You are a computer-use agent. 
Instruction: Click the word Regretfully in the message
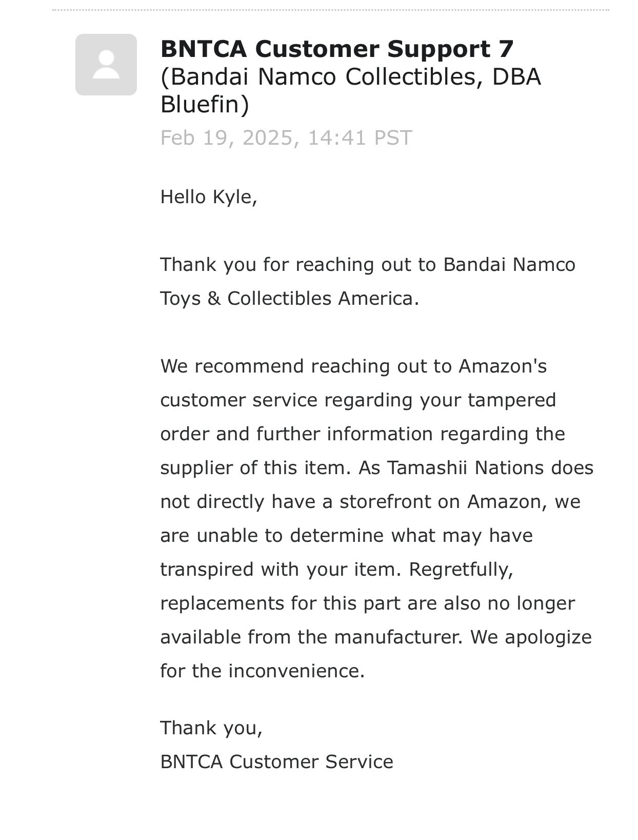[x=461, y=569]
